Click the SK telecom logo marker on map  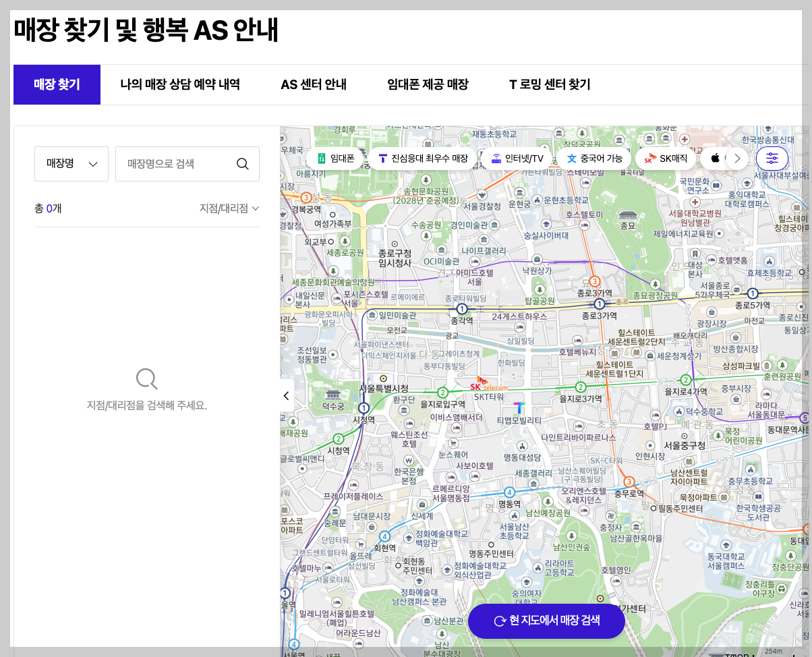[x=488, y=384]
